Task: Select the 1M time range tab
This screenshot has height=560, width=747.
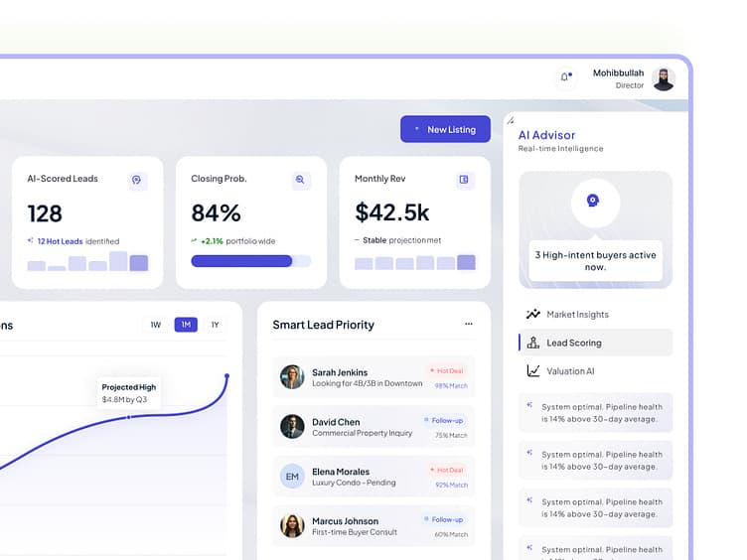Action: pyautogui.click(x=186, y=325)
